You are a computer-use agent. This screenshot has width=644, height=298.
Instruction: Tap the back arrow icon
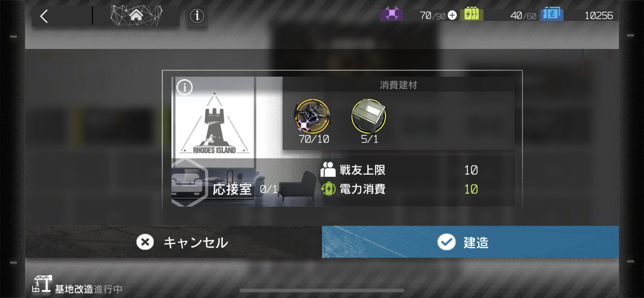pyautogui.click(x=44, y=16)
